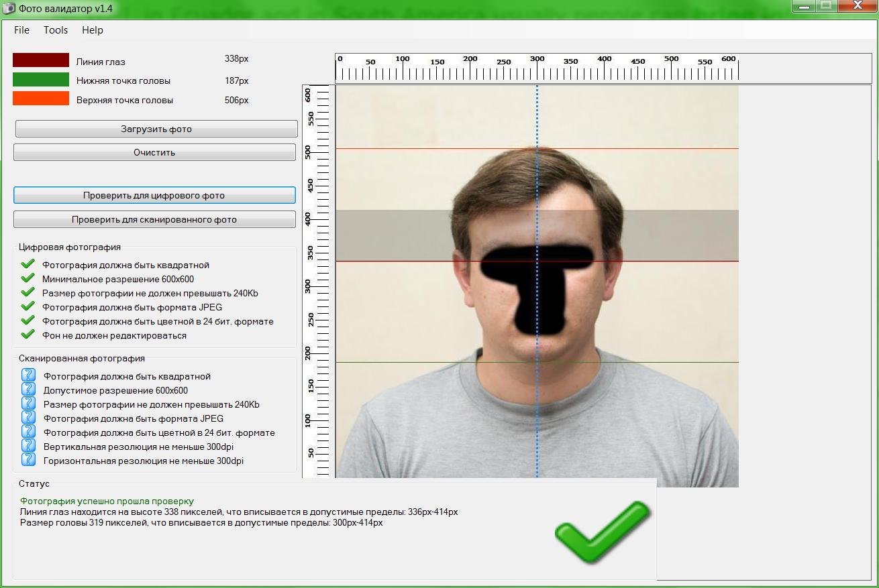This screenshot has height=588, width=879.
Task: Click green checkmark beside digital 240Kb size rule
Action: 28,292
